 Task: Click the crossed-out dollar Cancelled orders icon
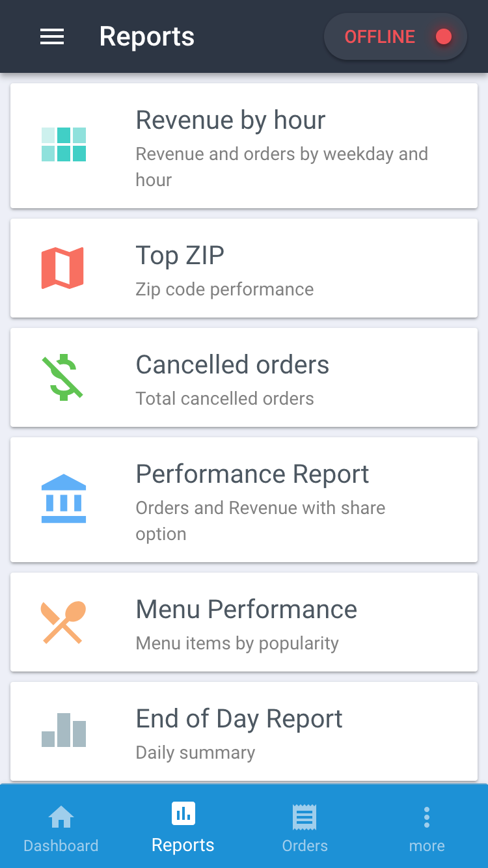pyautogui.click(x=64, y=377)
